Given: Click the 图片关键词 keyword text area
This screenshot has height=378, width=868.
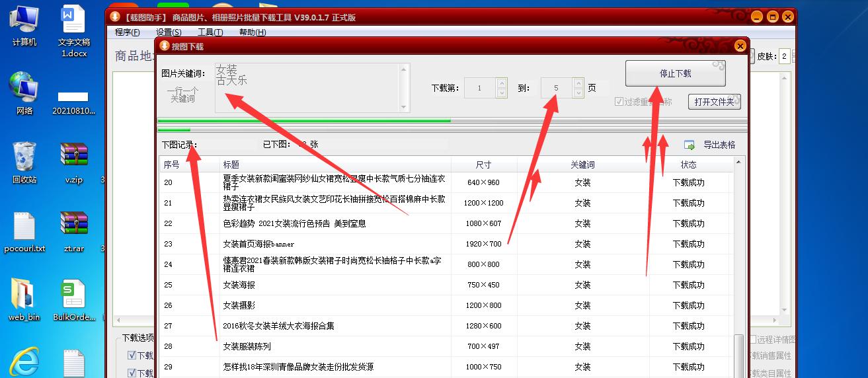Looking at the screenshot, I should [312, 88].
